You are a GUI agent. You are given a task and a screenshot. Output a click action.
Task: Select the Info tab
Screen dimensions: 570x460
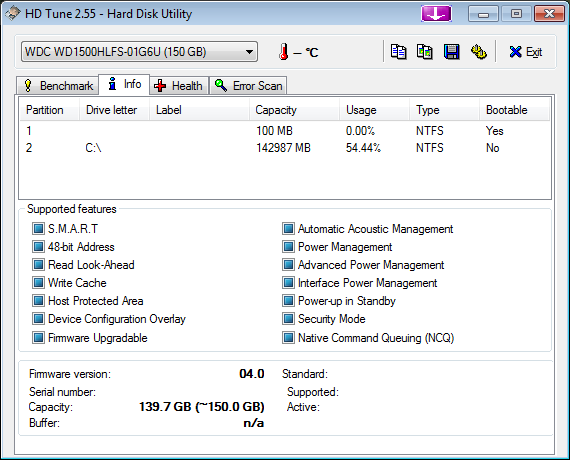124,84
